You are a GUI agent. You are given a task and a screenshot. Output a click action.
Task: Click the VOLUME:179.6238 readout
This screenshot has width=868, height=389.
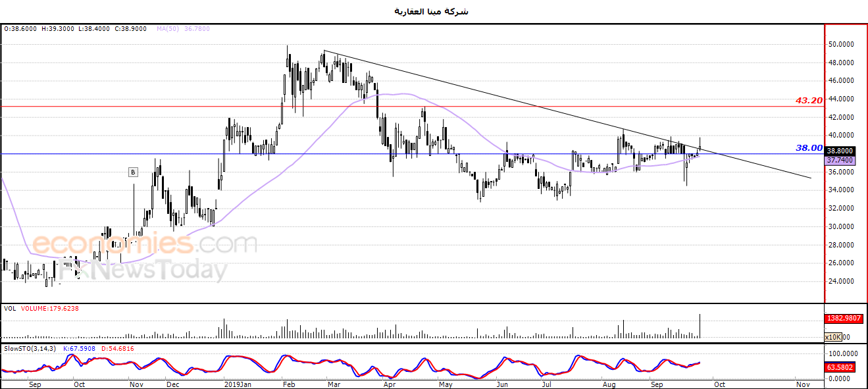pos(49,308)
